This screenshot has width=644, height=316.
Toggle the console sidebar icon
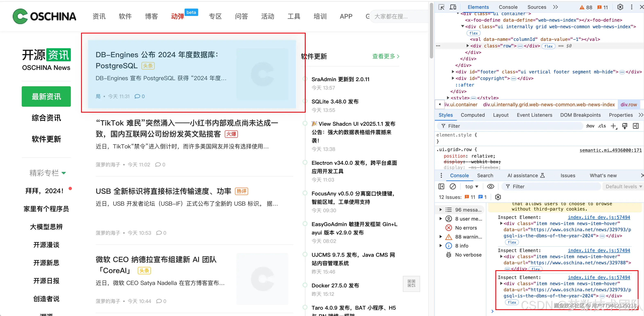click(x=441, y=186)
